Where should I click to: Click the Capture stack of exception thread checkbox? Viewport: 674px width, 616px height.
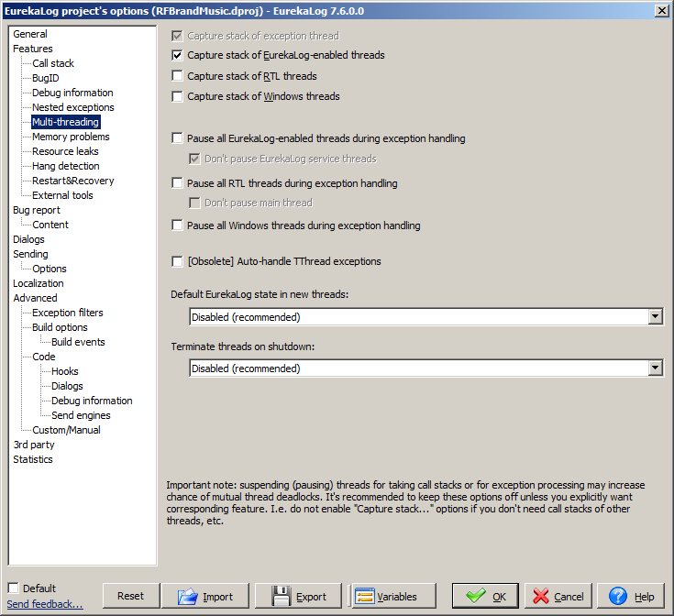177,36
